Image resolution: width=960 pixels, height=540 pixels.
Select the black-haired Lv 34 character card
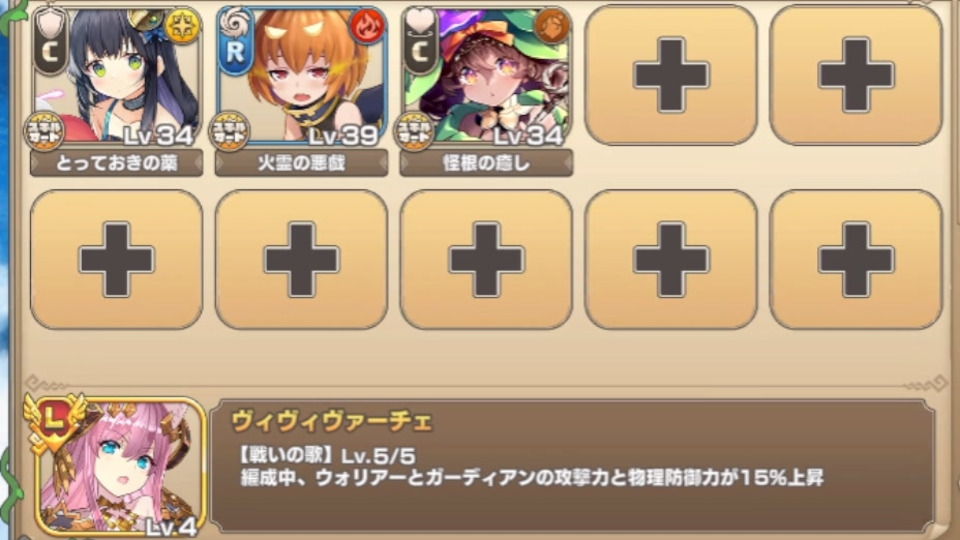[x=117, y=77]
